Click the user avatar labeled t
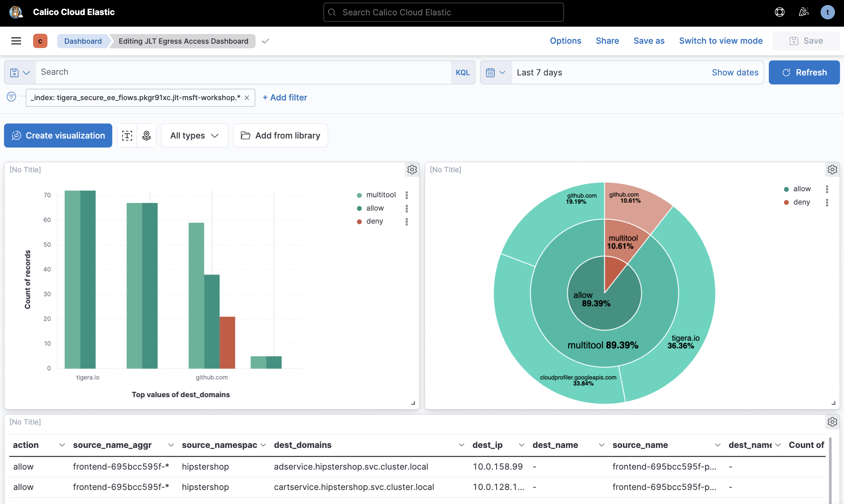Viewport: 844px width, 504px height. coord(827,12)
